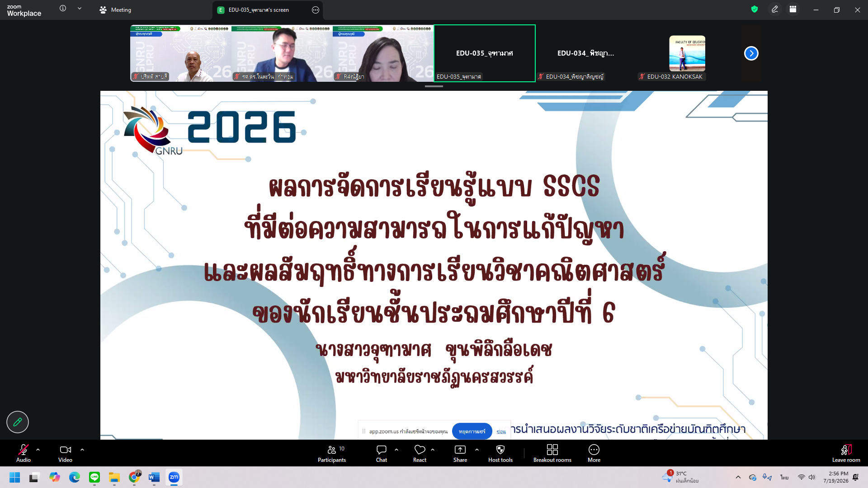Open the React heart menu
Image resolution: width=868 pixels, height=488 pixels.
[x=420, y=453]
